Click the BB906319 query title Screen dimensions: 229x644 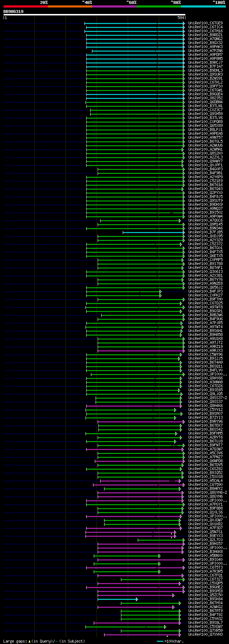tap(14, 11)
